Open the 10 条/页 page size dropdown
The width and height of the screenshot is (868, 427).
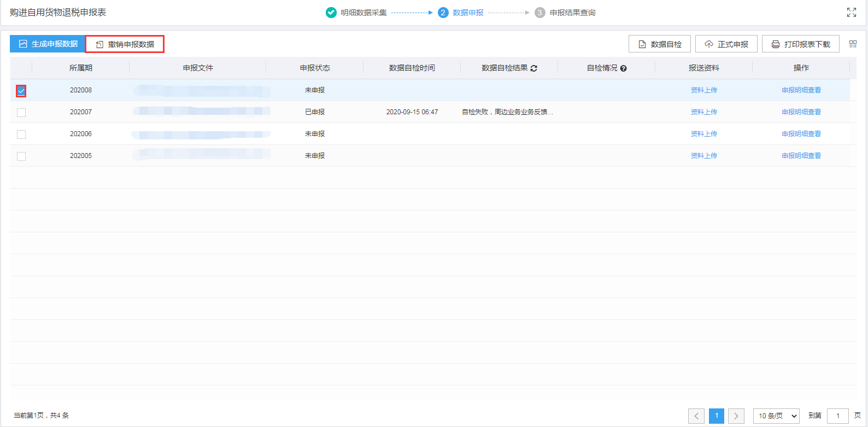point(776,416)
